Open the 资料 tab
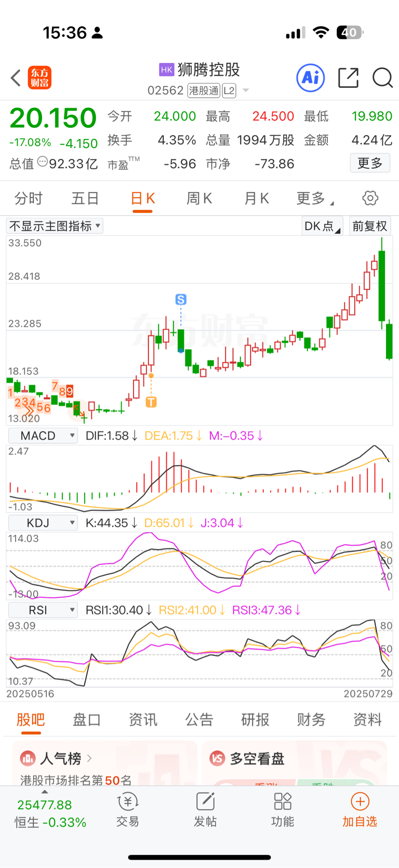Viewport: 399px width, 868px height. (367, 720)
